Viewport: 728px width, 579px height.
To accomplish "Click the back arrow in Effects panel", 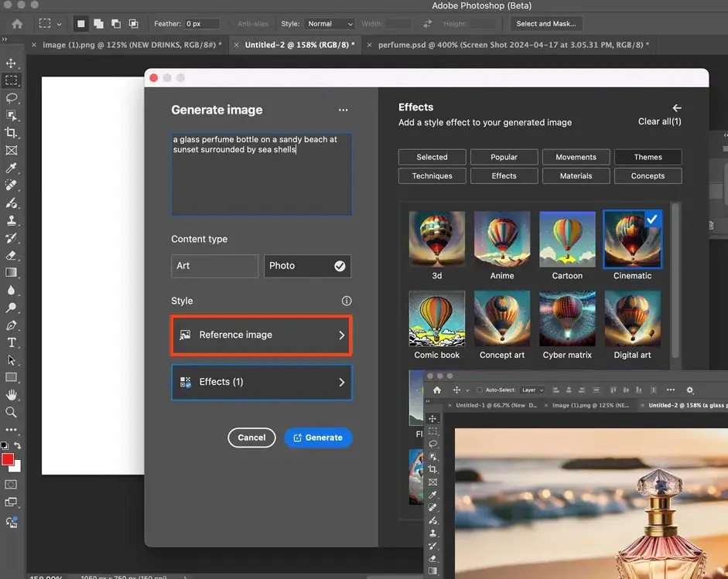I will click(676, 108).
